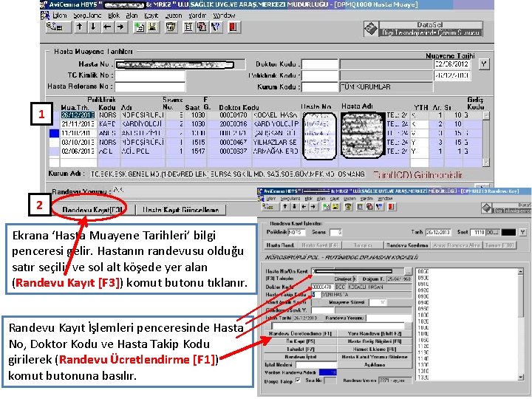Screen dimensions: 532x399
Task: Click the Hasta Rand. button
Action: [x=281, y=245]
